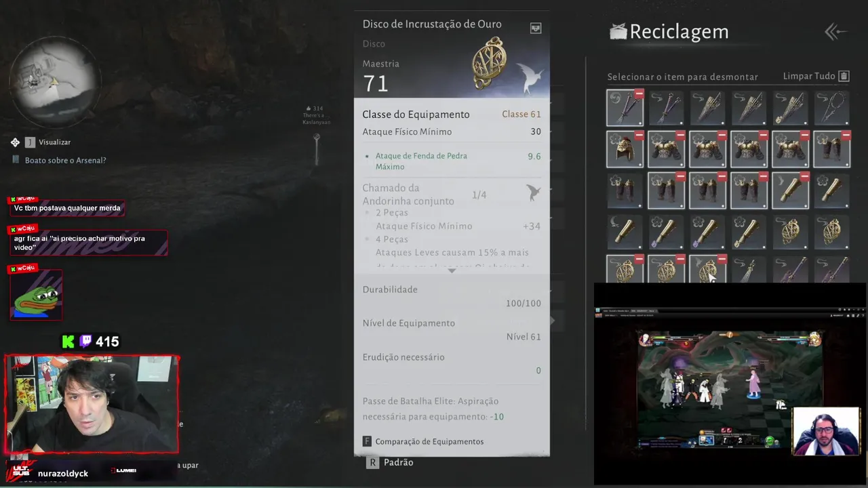Select the umbrella with golden handle
The image size is (868, 488).
[790, 108]
